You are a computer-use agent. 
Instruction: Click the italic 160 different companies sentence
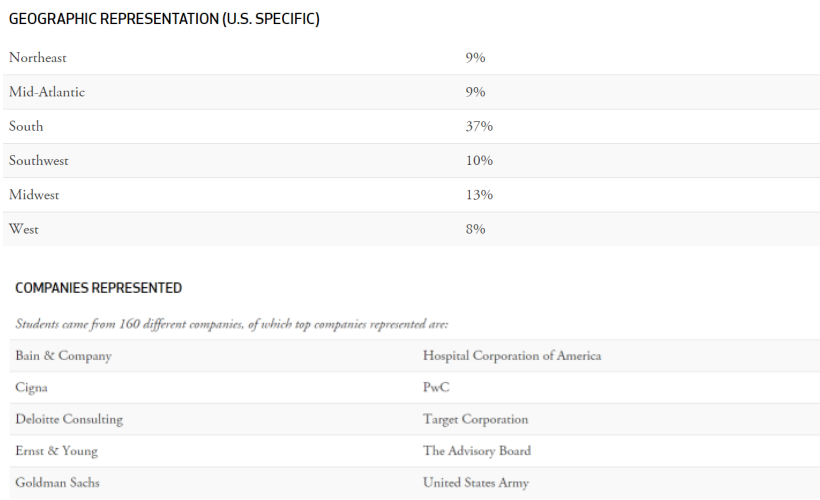[232, 324]
